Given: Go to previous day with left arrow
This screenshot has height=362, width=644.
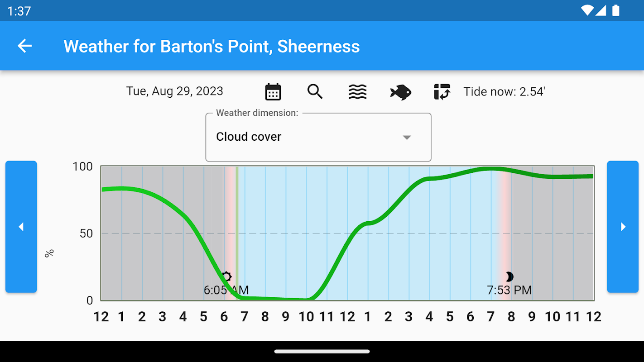Looking at the screenshot, I should tap(21, 227).
